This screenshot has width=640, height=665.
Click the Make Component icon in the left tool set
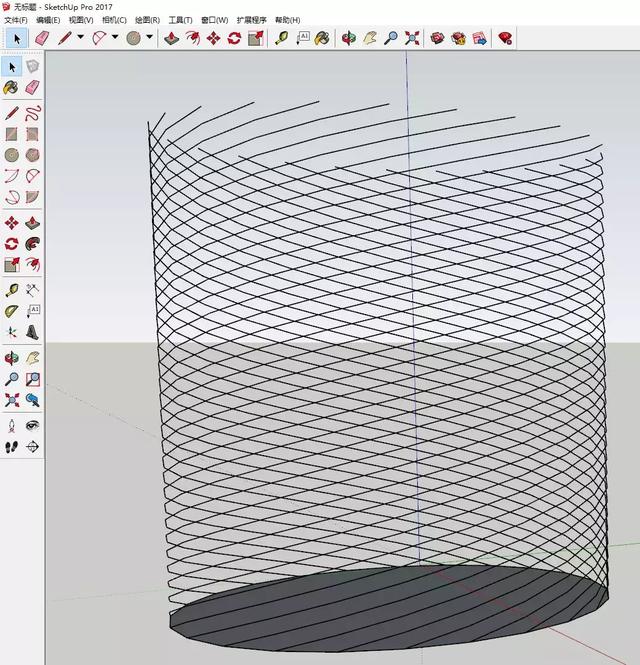(32, 67)
